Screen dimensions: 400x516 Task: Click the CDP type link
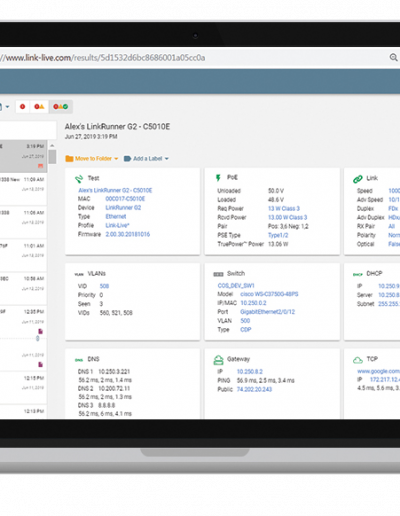[246, 330]
